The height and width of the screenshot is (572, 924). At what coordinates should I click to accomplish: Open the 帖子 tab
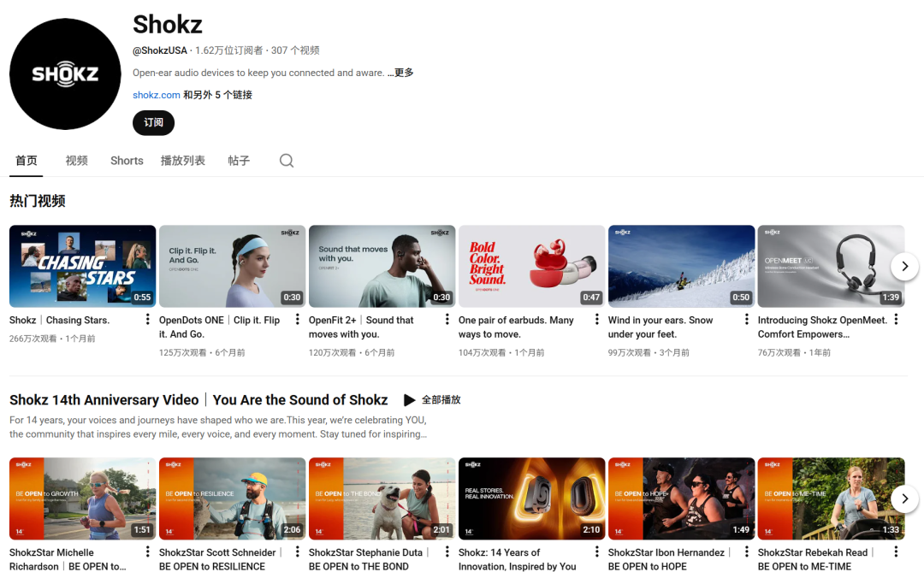(239, 161)
